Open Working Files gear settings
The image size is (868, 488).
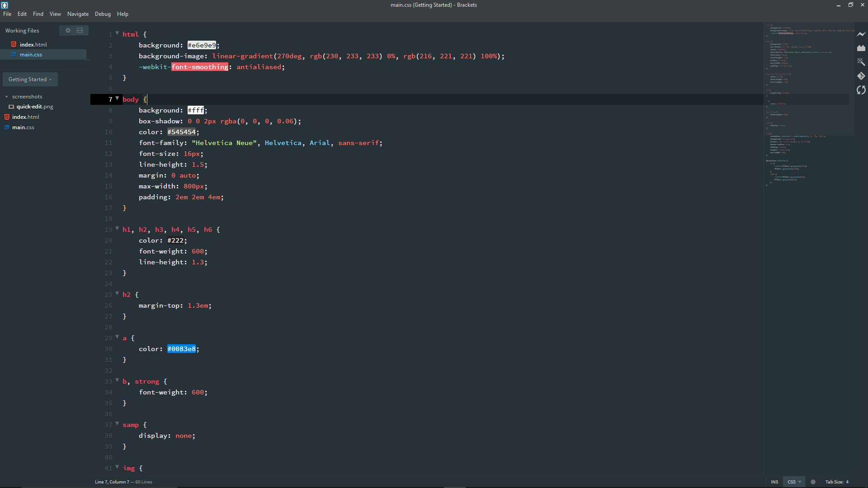coord(68,31)
